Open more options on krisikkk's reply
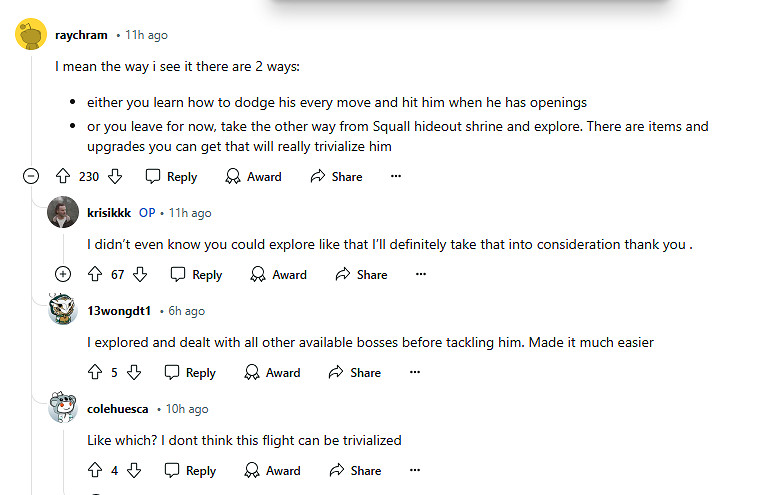This screenshot has width=764, height=495. coord(421,274)
